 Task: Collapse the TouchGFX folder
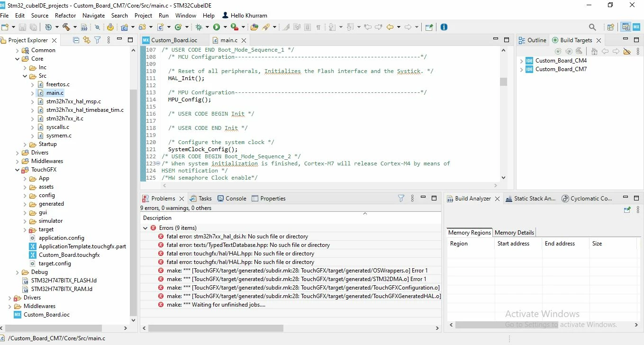18,170
